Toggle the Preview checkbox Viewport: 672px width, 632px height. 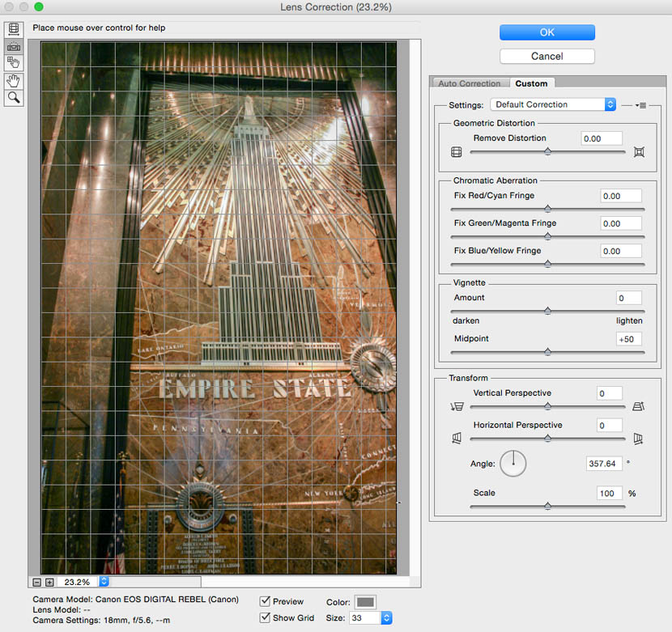point(266,601)
